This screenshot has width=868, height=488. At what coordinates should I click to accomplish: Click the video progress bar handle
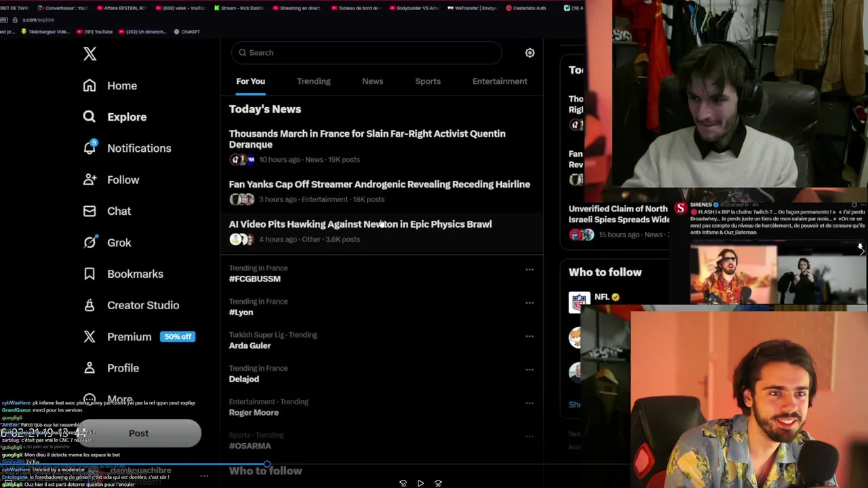point(267,465)
